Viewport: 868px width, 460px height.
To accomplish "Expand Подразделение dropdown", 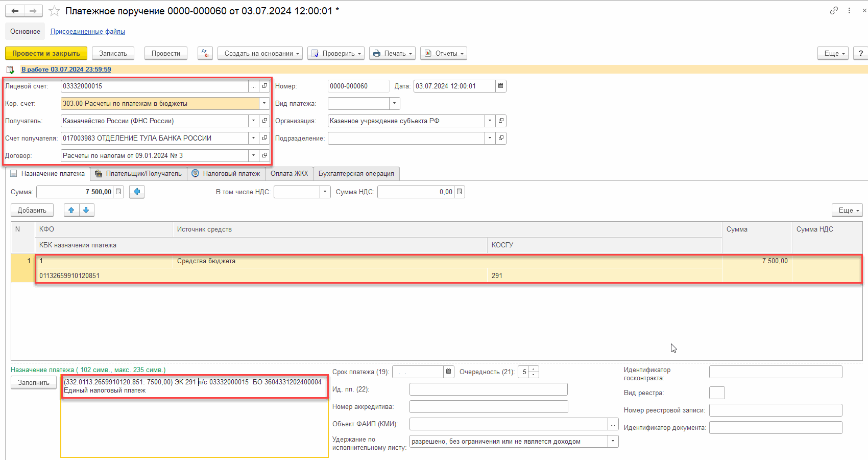I will pos(490,138).
